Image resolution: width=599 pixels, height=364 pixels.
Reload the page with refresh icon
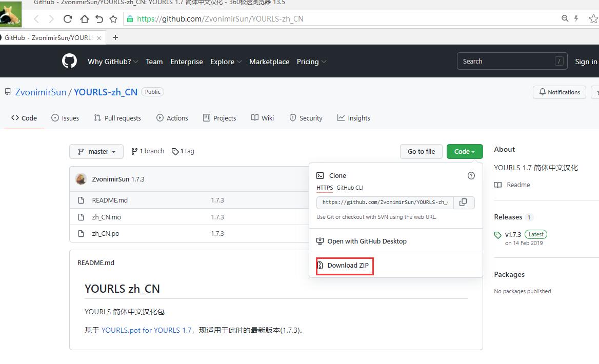pyautogui.click(x=68, y=19)
